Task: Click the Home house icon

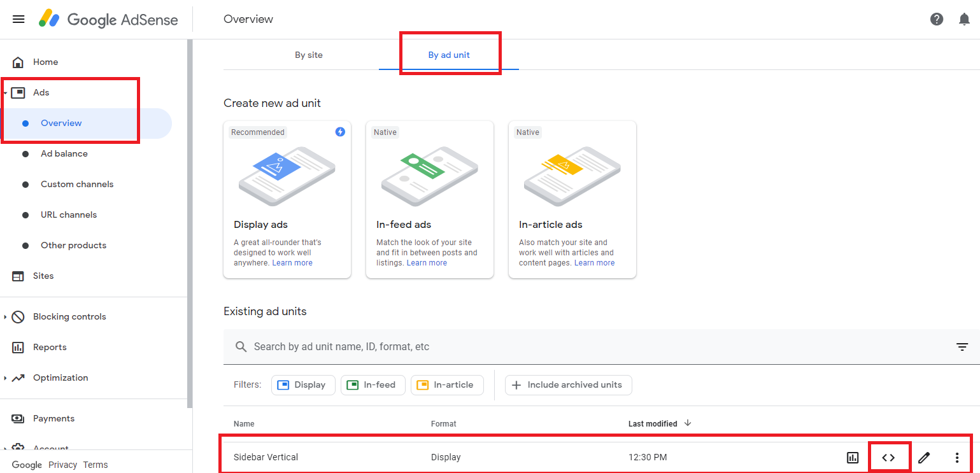Action: 18,62
